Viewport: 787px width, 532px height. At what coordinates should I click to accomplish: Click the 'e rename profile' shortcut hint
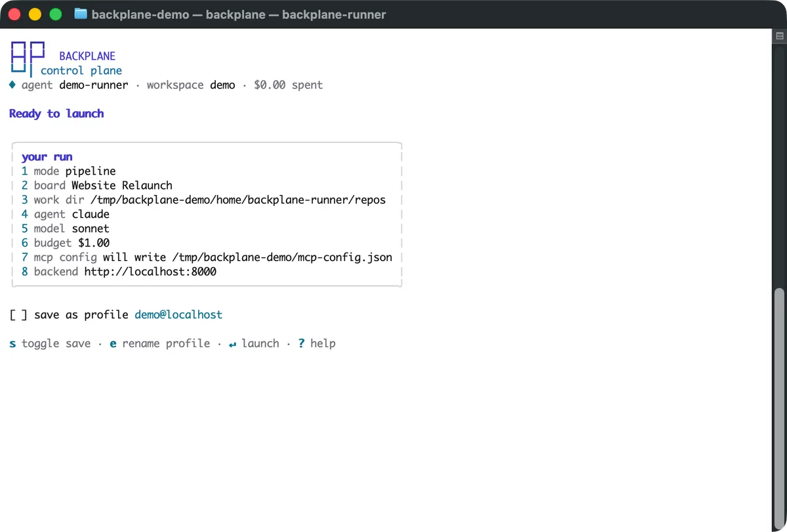tap(160, 344)
